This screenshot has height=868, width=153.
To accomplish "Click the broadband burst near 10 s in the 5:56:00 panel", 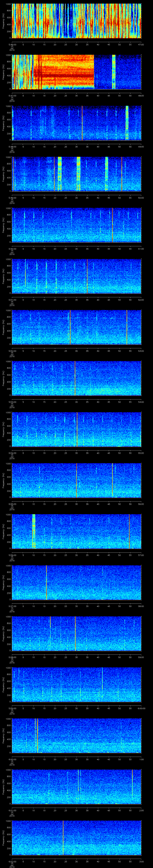I will click(x=34, y=531).
